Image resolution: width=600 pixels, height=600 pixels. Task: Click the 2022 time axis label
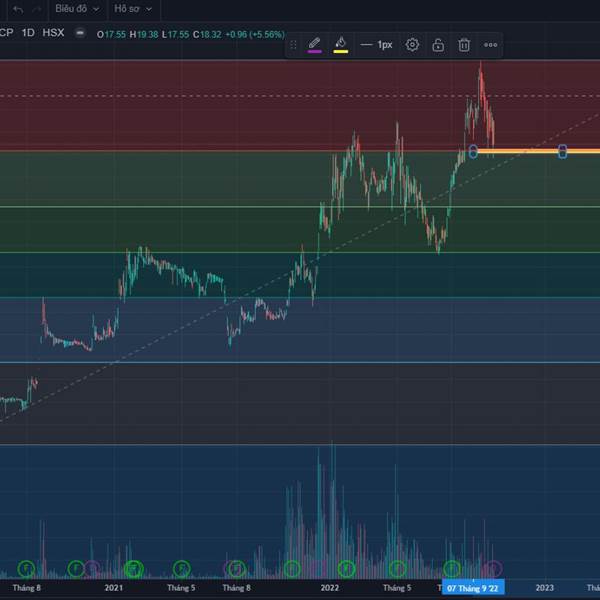(x=330, y=588)
